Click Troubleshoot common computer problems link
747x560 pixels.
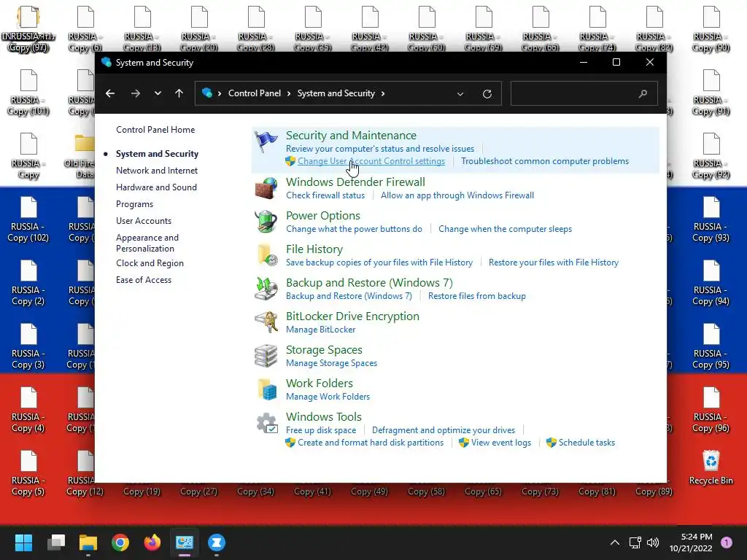(x=545, y=161)
